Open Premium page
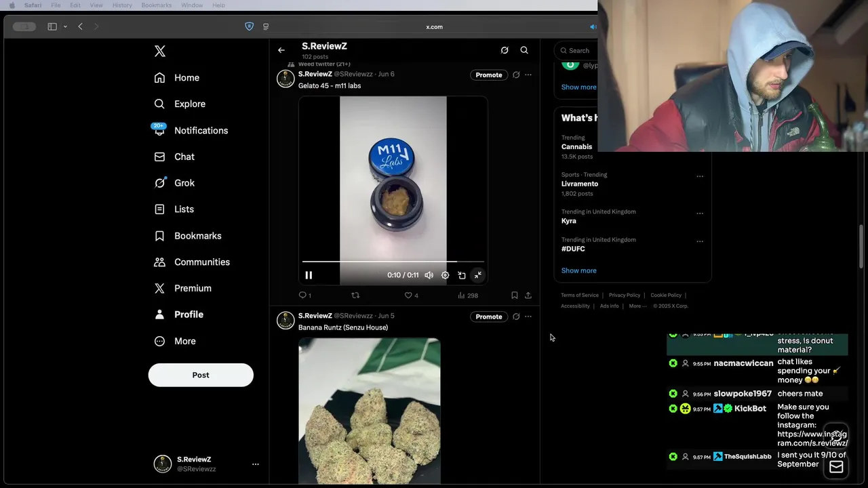The image size is (868, 488). pyautogui.click(x=182, y=288)
